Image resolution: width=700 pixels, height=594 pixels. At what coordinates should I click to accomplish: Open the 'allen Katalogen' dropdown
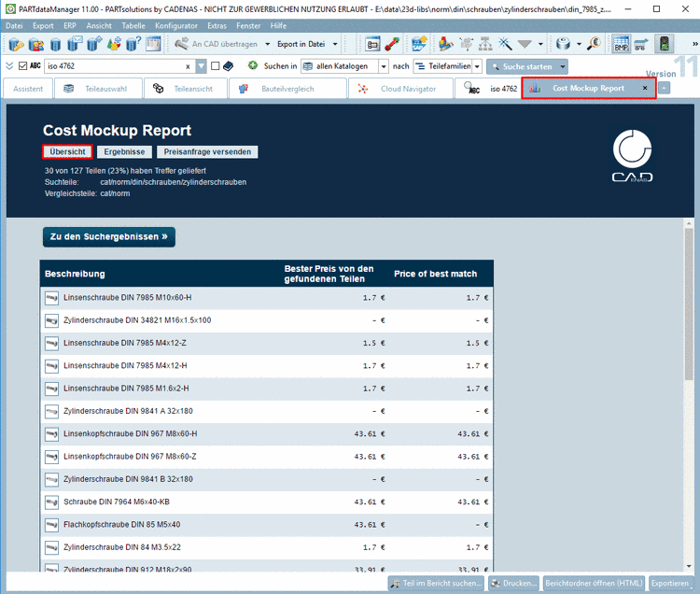click(x=384, y=66)
